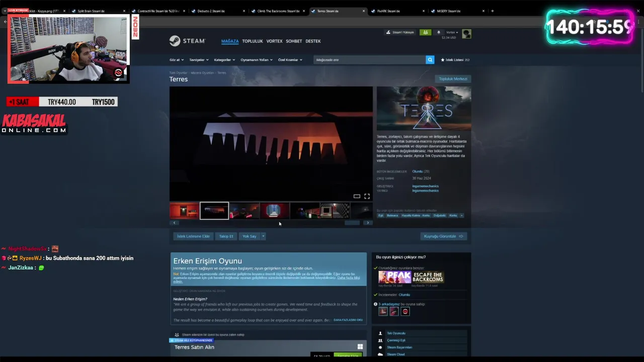The width and height of the screenshot is (644, 362).
Task: Click Çevrimiçi Eşli feature link
Action: click(x=396, y=340)
